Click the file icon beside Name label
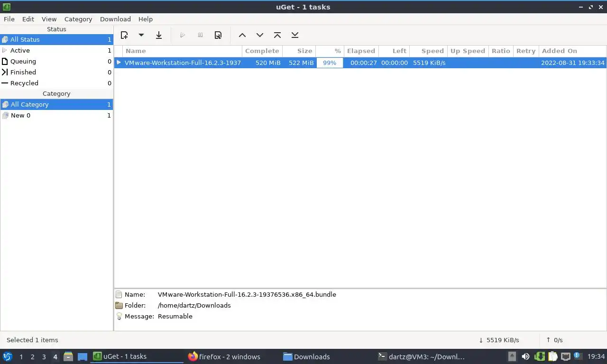The height and width of the screenshot is (364, 607). [x=119, y=294]
